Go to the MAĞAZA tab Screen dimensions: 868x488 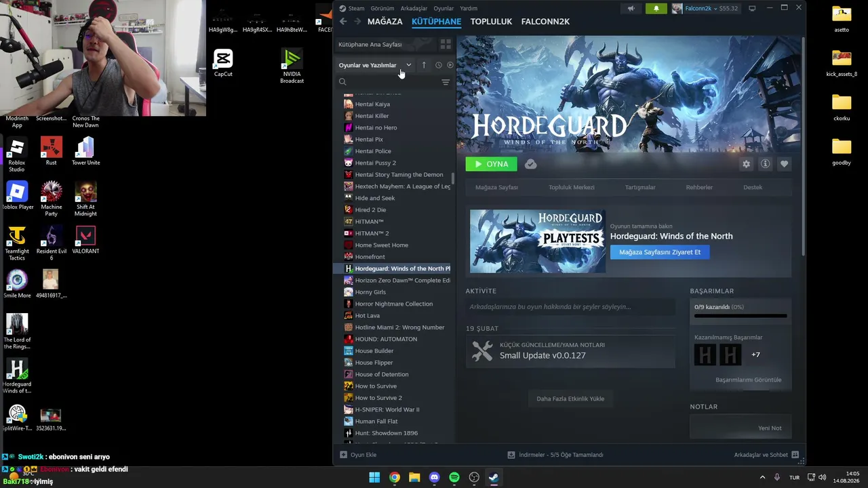pyautogui.click(x=384, y=22)
